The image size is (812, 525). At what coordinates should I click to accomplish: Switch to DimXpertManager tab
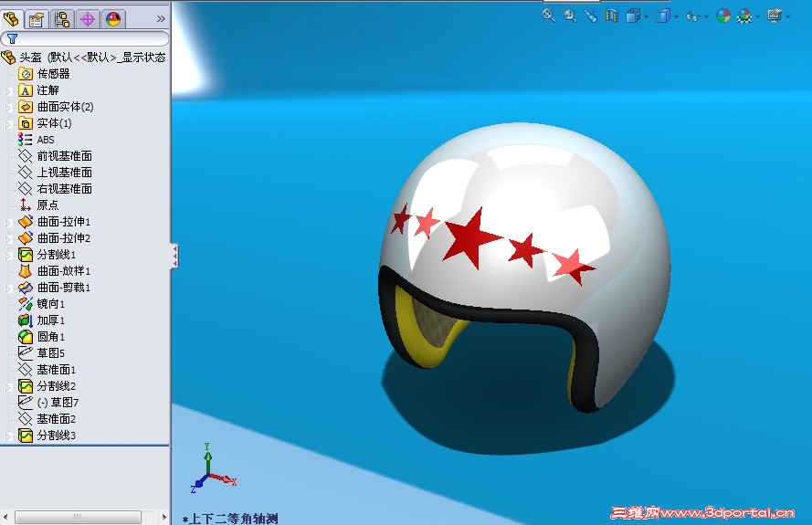pos(88,19)
